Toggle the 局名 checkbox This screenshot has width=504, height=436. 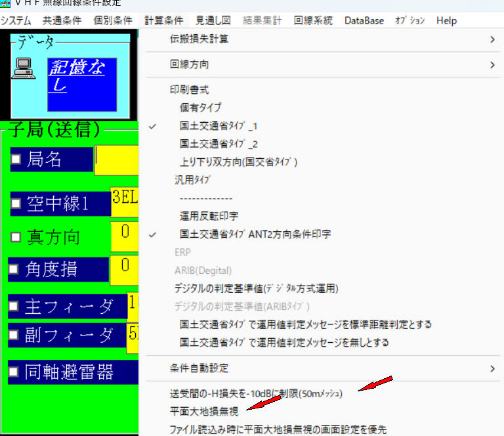(16, 159)
